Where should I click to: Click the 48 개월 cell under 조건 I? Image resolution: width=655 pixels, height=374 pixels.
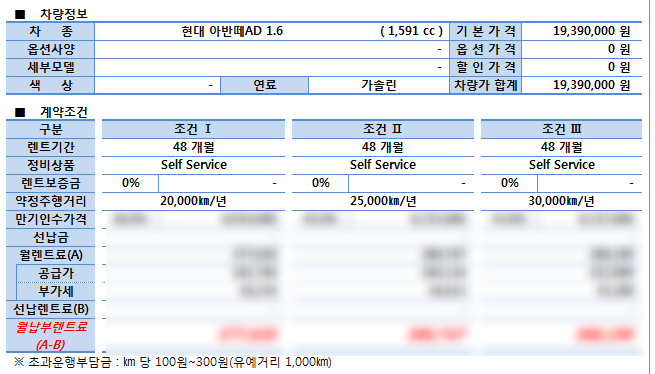coord(193,148)
